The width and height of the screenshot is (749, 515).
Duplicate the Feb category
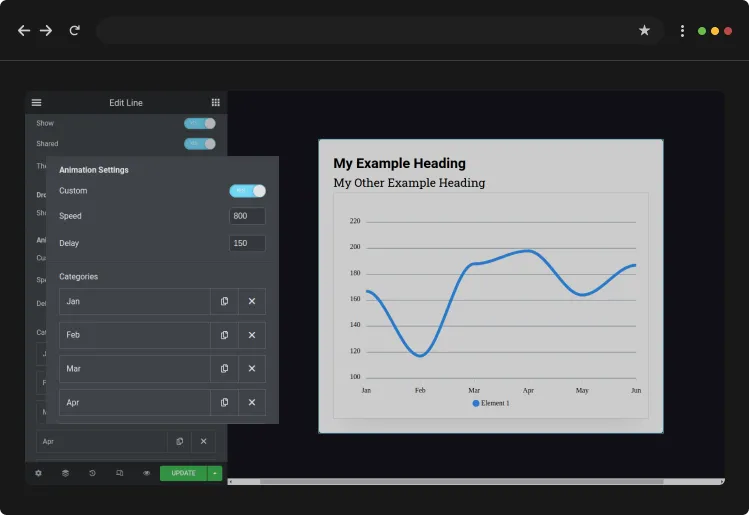[224, 335]
